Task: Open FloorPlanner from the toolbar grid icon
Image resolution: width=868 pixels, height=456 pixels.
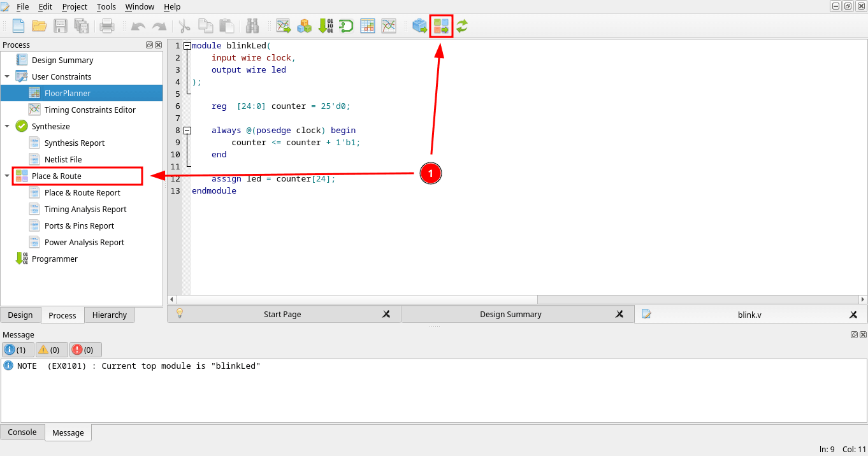Action: pyautogui.click(x=368, y=26)
